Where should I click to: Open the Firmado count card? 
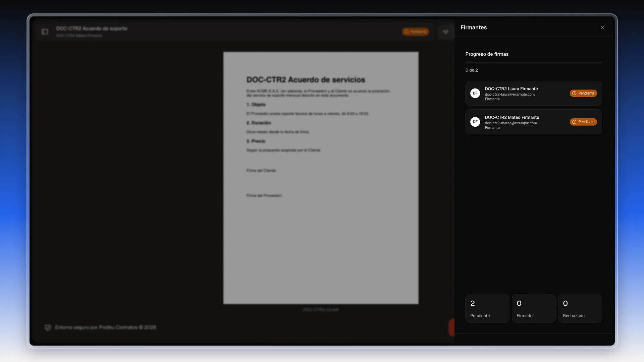pyautogui.click(x=533, y=308)
